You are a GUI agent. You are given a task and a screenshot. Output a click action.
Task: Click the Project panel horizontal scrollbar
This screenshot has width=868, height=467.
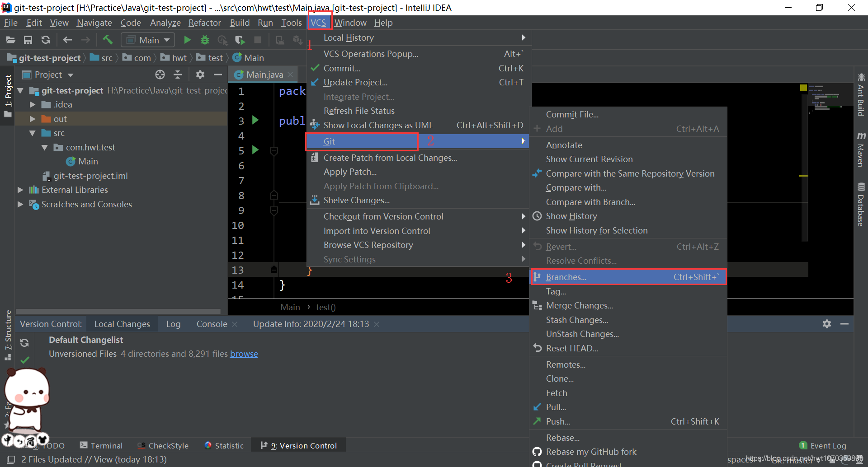click(x=118, y=312)
